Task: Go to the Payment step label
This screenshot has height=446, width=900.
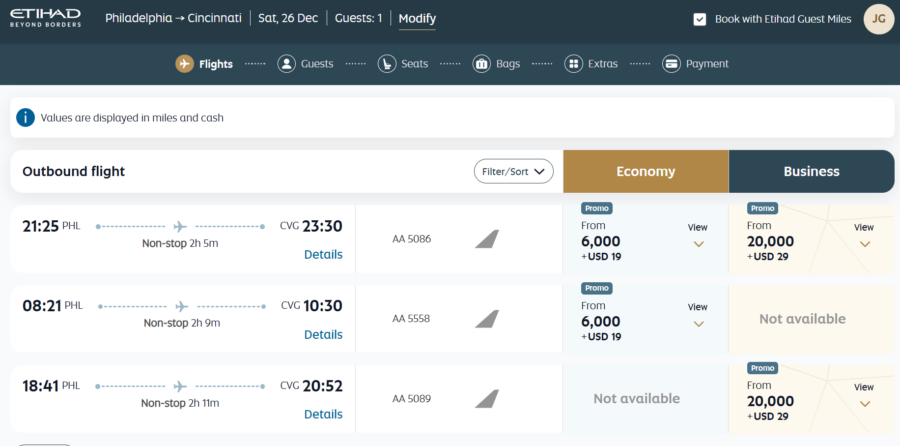Action: coord(707,64)
